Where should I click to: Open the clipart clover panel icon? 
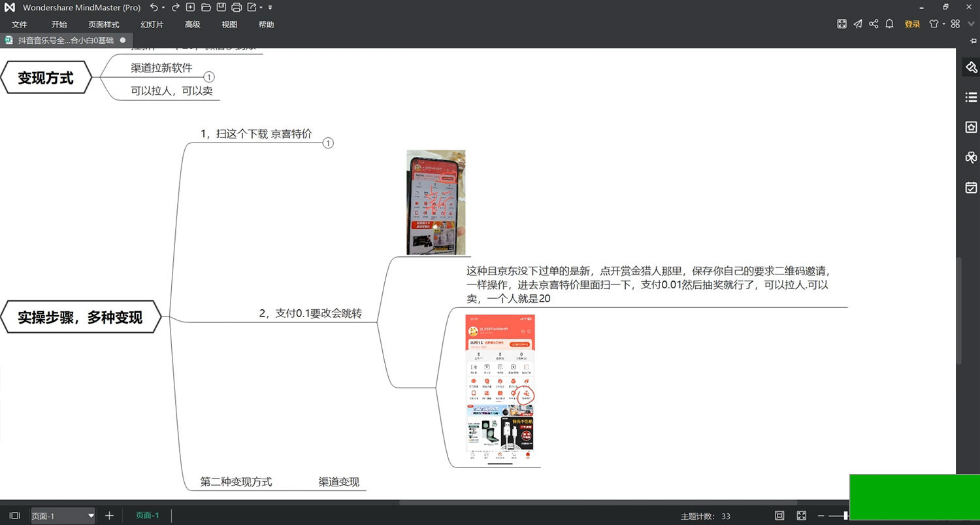tap(972, 158)
